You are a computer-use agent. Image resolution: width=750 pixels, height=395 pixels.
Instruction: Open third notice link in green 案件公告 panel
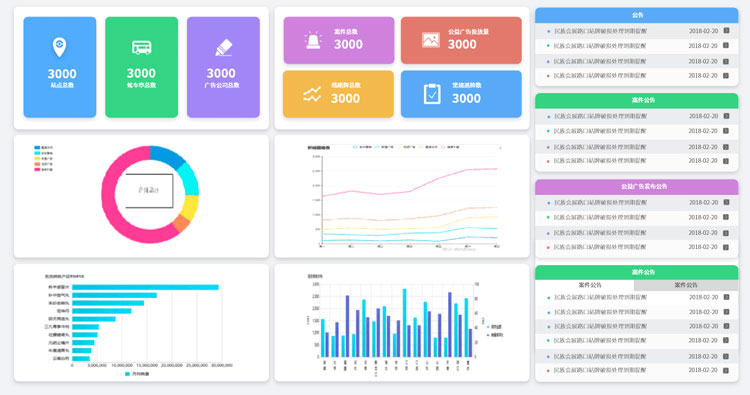600,147
